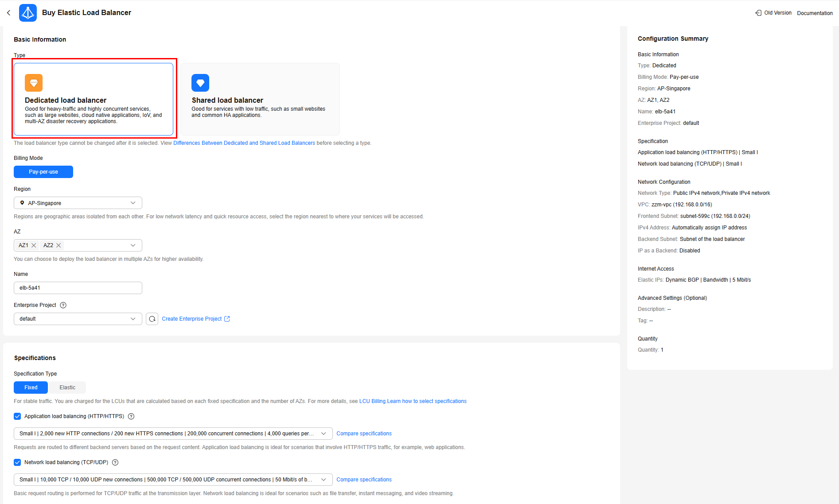Click 'Elastic IPs: Dynamic BGP' summary entry
Viewport: 839px width, 504px height.
pyautogui.click(x=694, y=280)
